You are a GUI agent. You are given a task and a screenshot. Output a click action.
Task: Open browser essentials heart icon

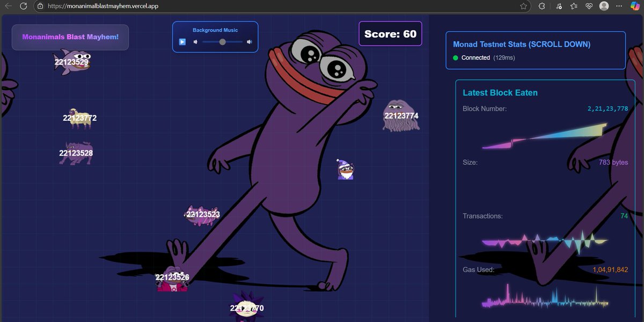589,6
